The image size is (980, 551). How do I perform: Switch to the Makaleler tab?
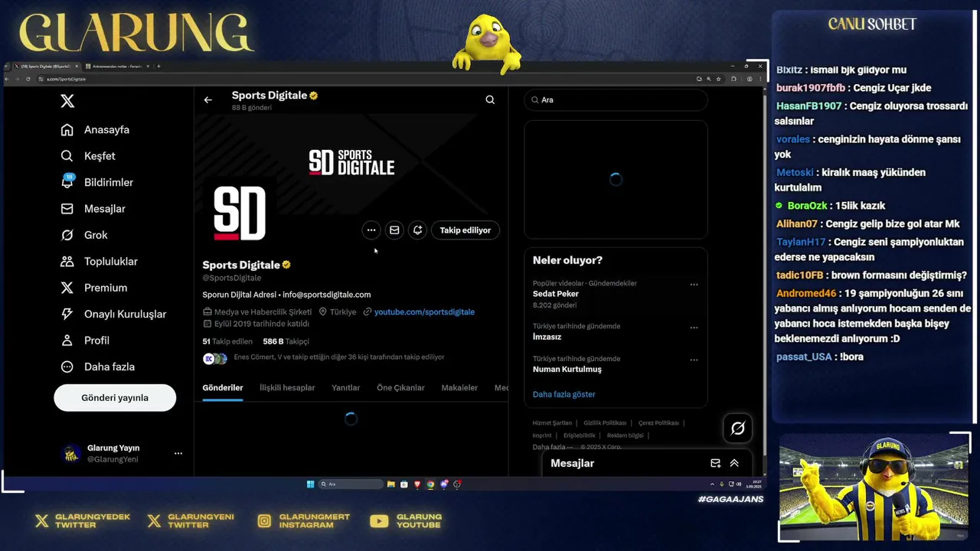(x=459, y=388)
